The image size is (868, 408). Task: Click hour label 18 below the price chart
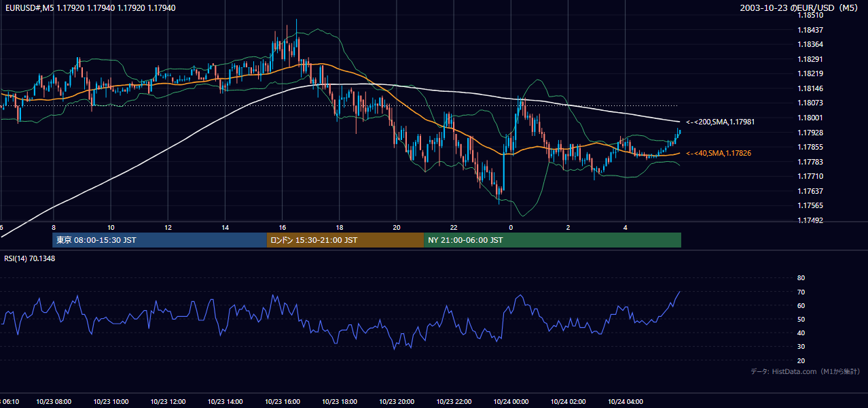click(x=340, y=228)
